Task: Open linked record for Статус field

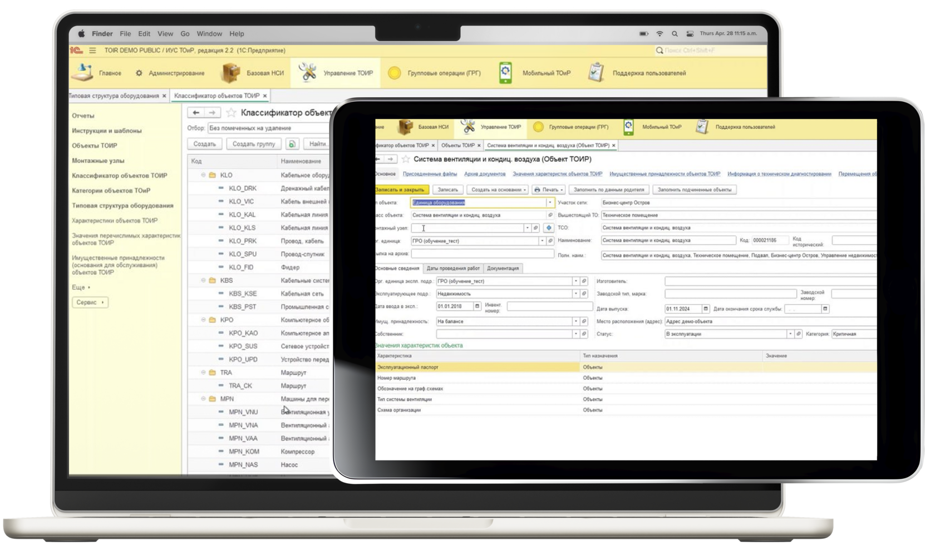Action: point(799,334)
